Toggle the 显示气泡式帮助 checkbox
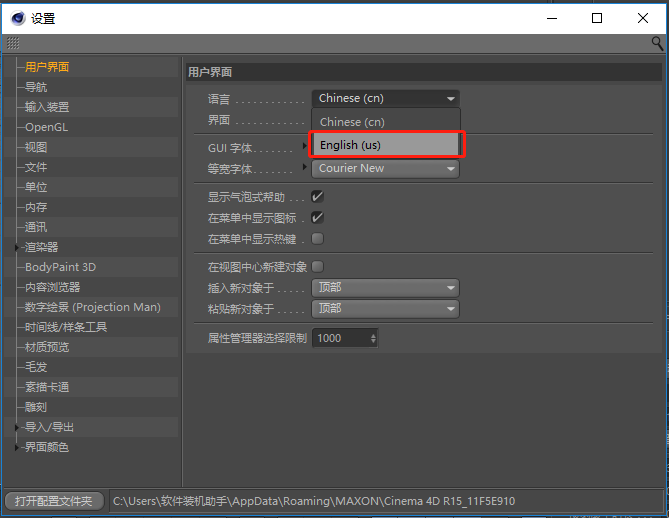The image size is (669, 518). click(317, 197)
